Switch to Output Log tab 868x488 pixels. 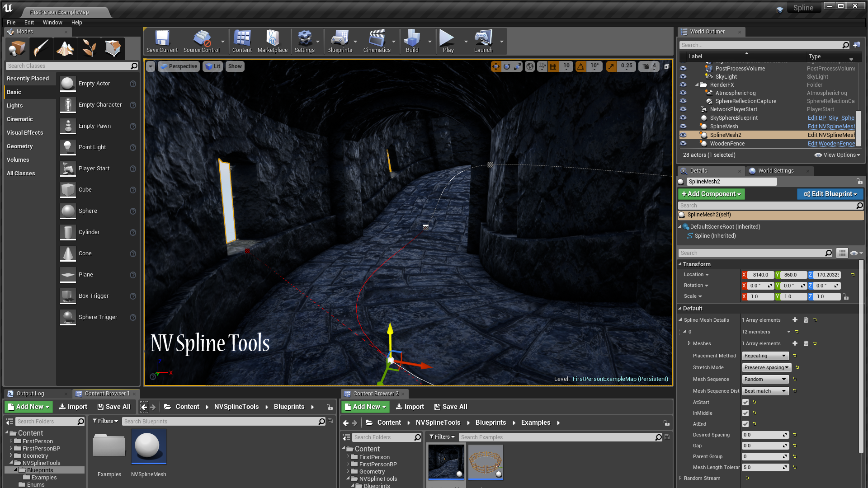pyautogui.click(x=30, y=394)
